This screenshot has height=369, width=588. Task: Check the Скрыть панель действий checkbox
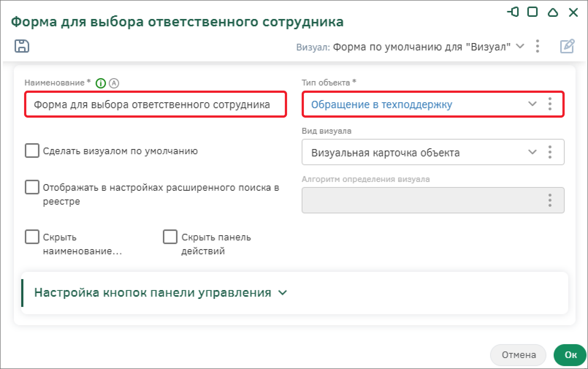170,237
